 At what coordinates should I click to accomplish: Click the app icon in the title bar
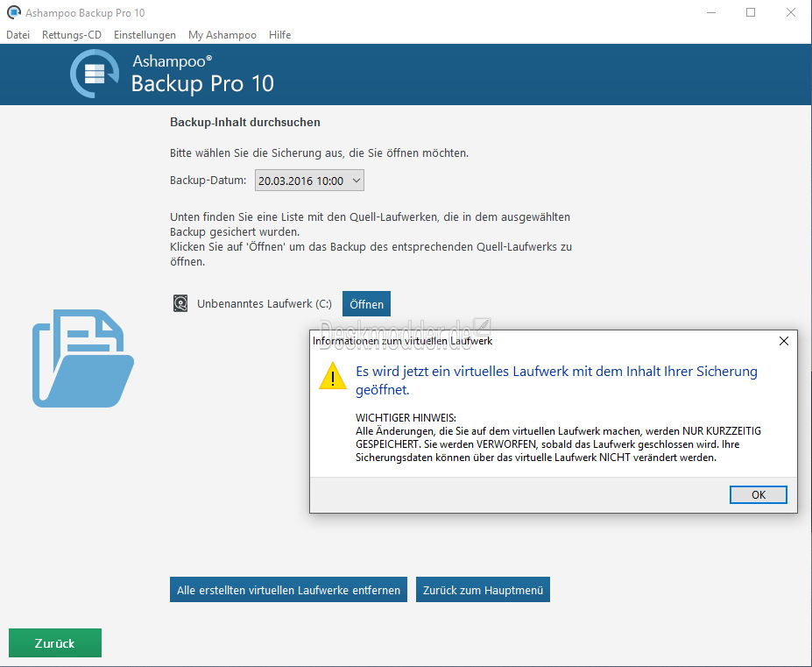(14, 12)
